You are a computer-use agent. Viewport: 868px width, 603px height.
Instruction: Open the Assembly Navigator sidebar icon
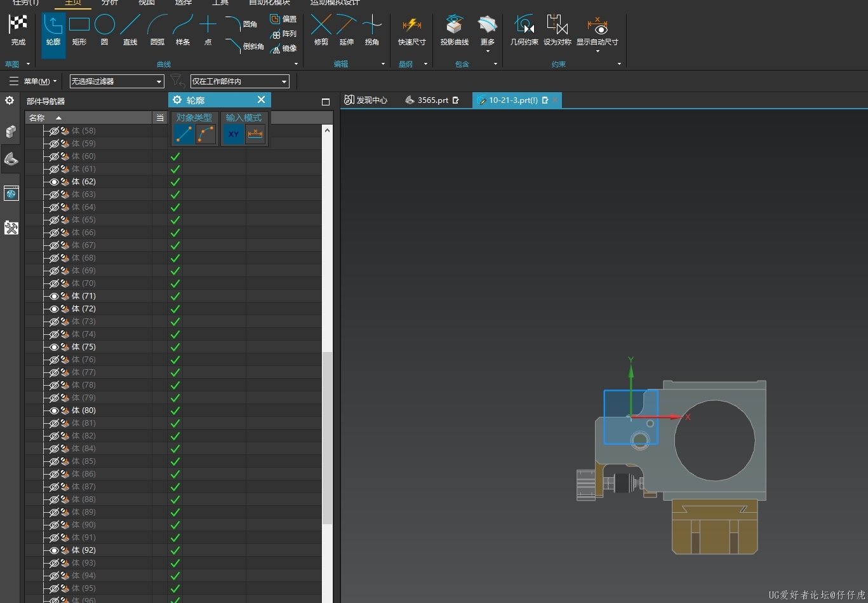(x=11, y=132)
